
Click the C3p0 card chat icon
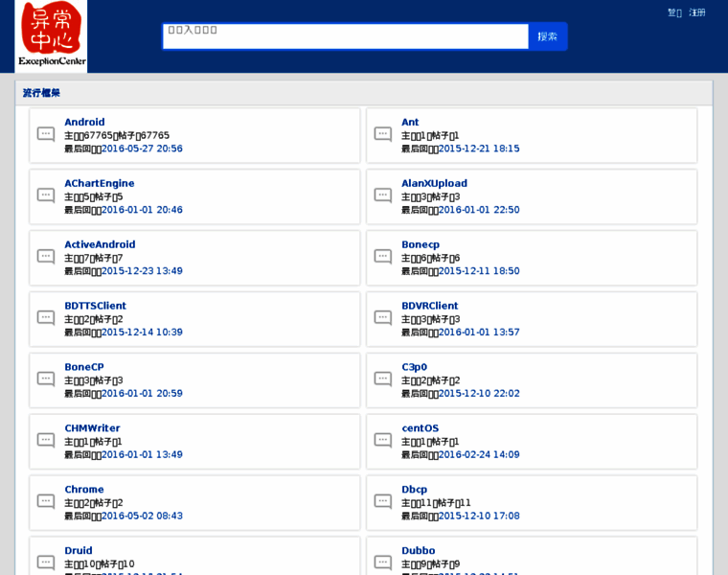383,379
